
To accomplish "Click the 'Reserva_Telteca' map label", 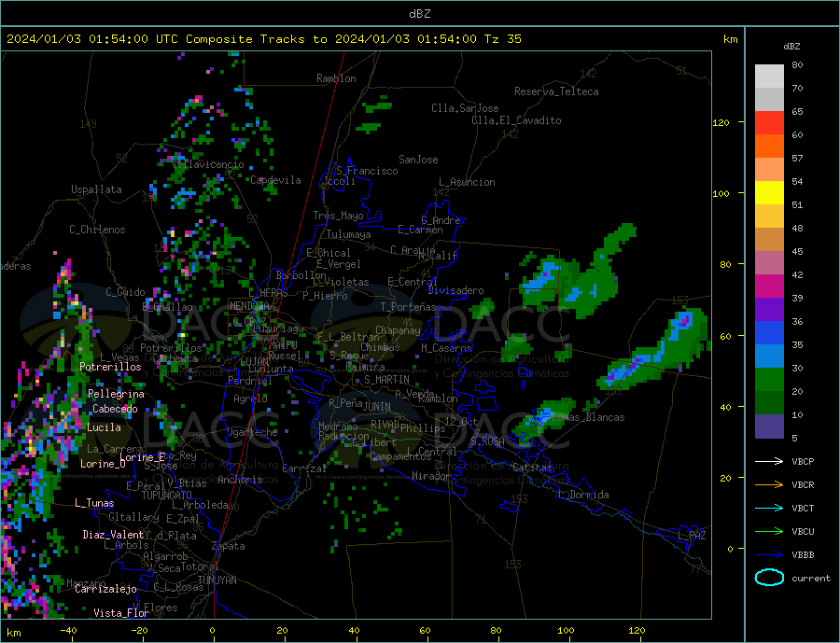I will pos(556,91).
